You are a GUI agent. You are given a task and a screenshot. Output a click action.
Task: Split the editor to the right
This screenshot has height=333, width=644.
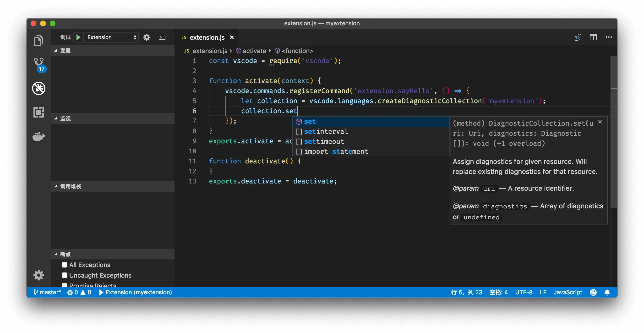(x=593, y=37)
